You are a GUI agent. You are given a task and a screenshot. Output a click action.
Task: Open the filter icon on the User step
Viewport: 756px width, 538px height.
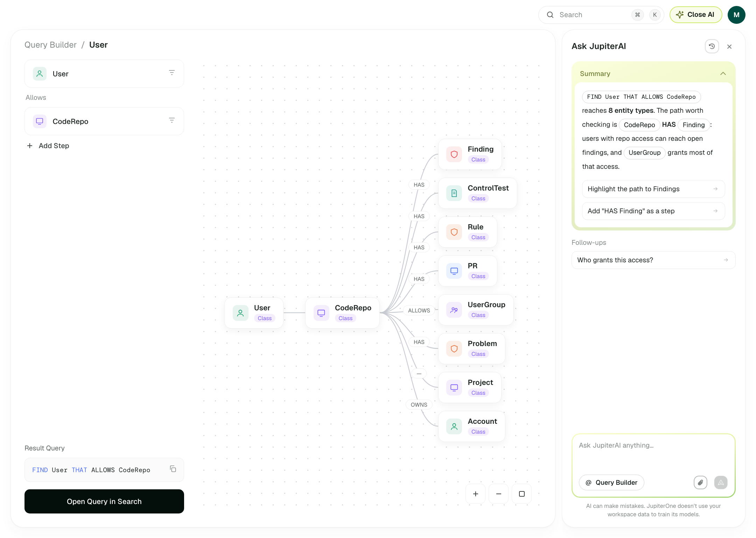172,73
